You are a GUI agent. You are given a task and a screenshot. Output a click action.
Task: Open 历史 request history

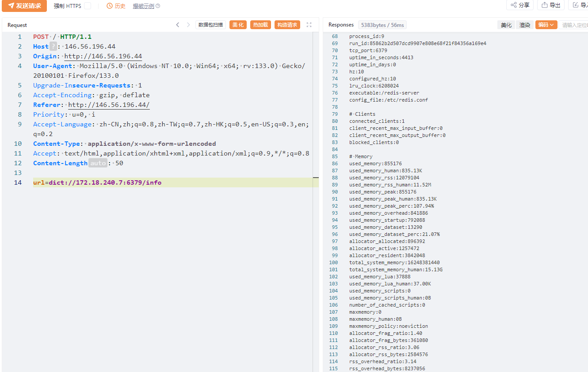[x=116, y=6]
